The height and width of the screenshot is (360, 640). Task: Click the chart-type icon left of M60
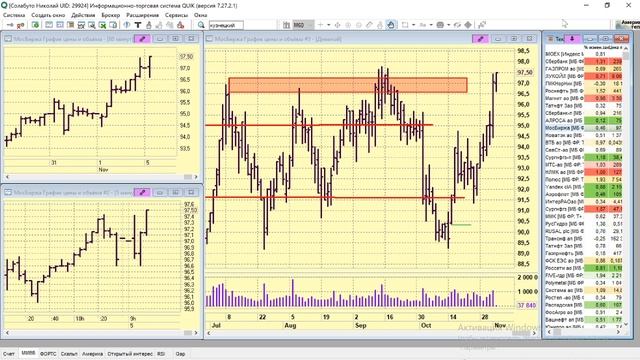pyautogui.click(x=287, y=25)
